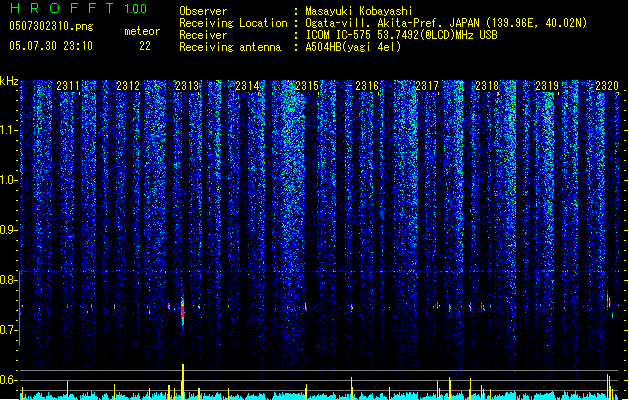This screenshot has width=629, height=400.
Task: Click the 0.9 frequency axis label
Action: 9,230
